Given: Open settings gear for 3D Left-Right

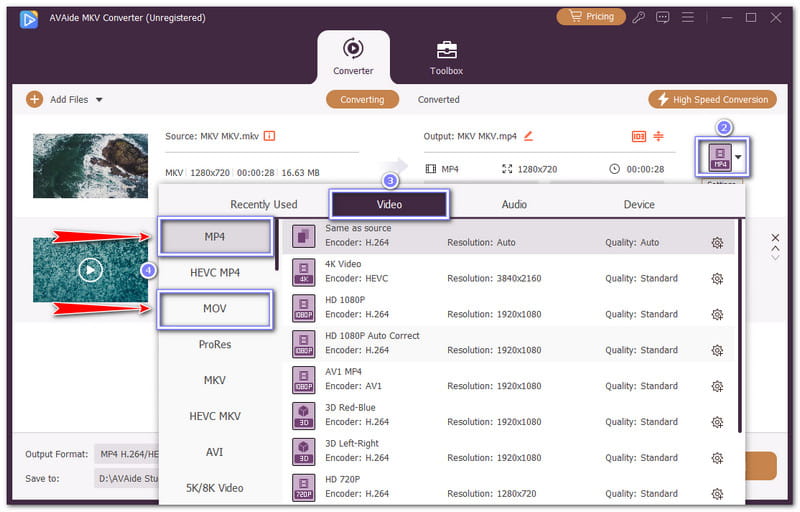Looking at the screenshot, I should 717,458.
